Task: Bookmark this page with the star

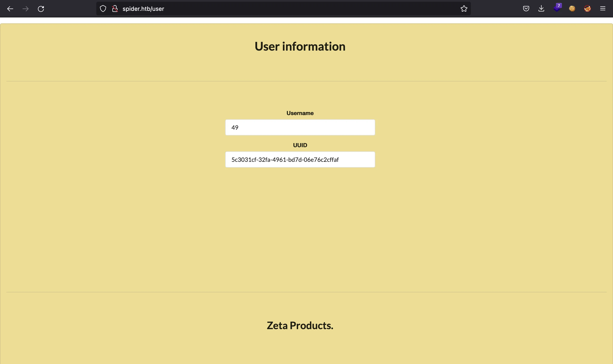Action: [x=464, y=9]
